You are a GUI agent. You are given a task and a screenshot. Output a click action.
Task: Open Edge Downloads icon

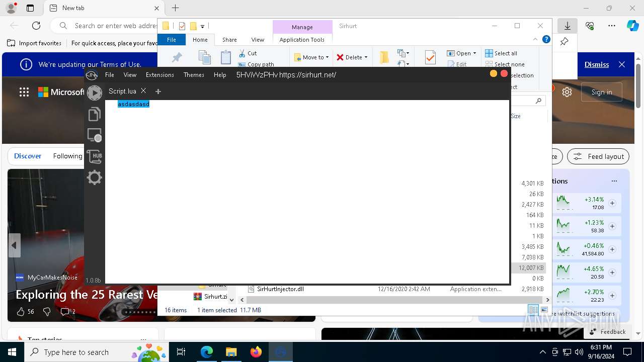568,26
